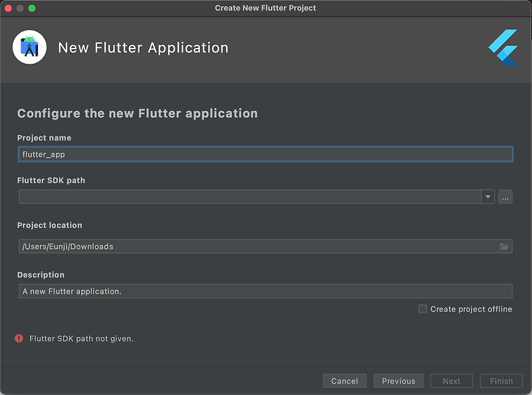Click the Finish button
Viewport: 532px width, 395px height.
click(501, 381)
